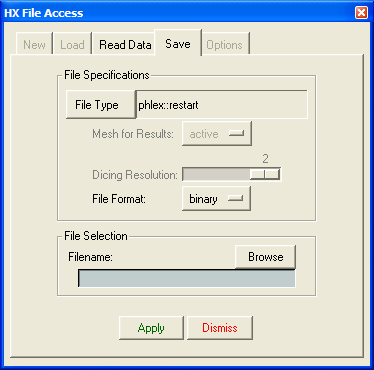
Task: Click the empty Dicing Resolution slider track
Action: pos(217,174)
